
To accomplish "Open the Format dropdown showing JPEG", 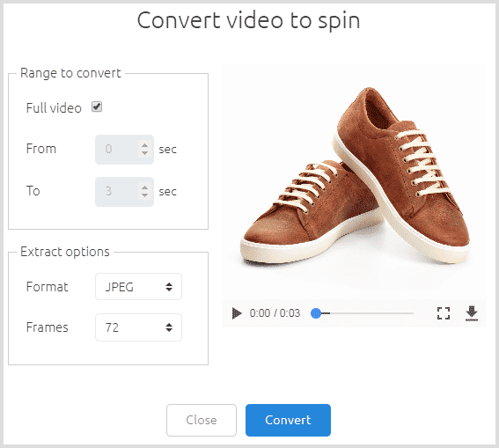I will (x=138, y=287).
